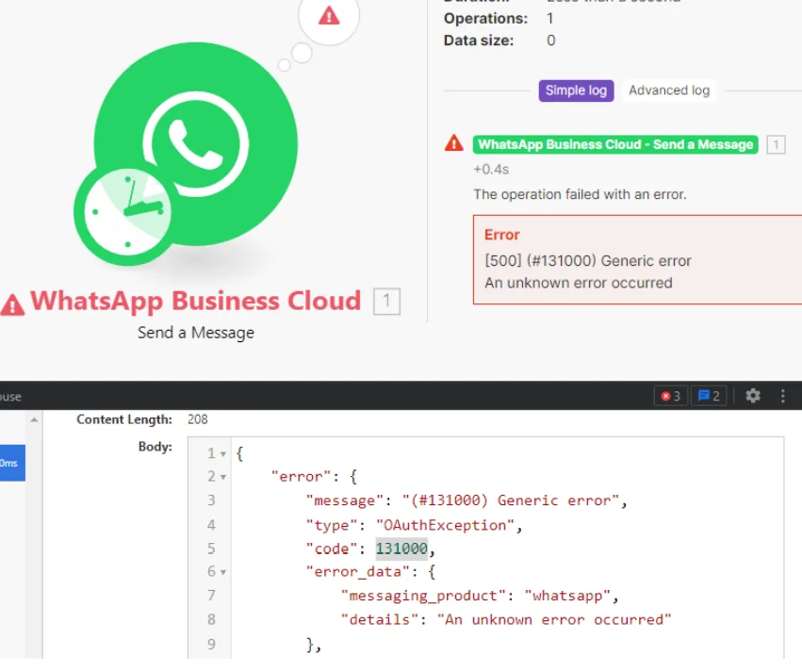802x672 pixels.
Task: Click line number 5 in the JSON gutter
Action: (x=211, y=549)
